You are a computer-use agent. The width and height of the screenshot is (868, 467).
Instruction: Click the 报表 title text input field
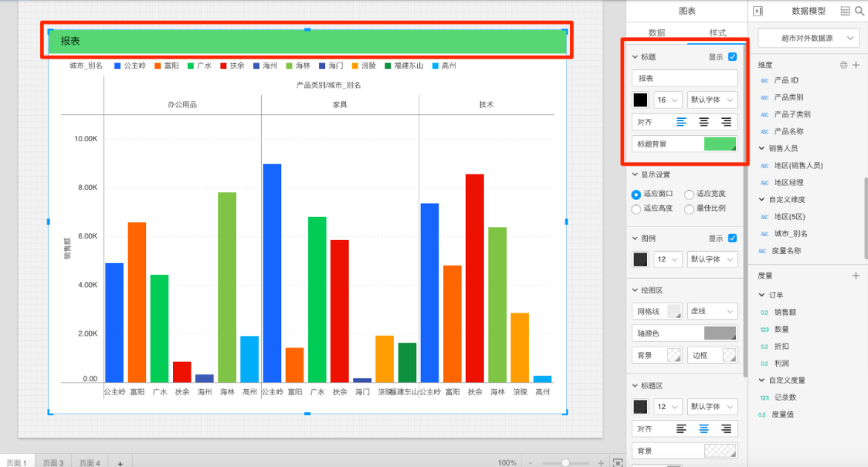tap(684, 78)
